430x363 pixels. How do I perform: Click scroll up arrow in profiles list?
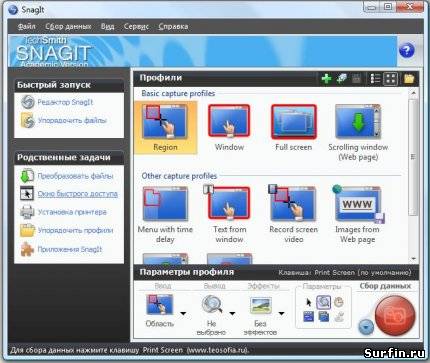click(x=413, y=93)
